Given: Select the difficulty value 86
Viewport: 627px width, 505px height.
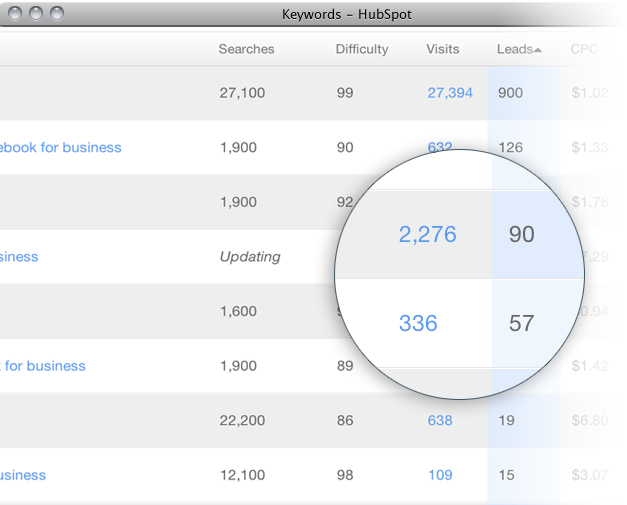Looking at the screenshot, I should (x=345, y=421).
